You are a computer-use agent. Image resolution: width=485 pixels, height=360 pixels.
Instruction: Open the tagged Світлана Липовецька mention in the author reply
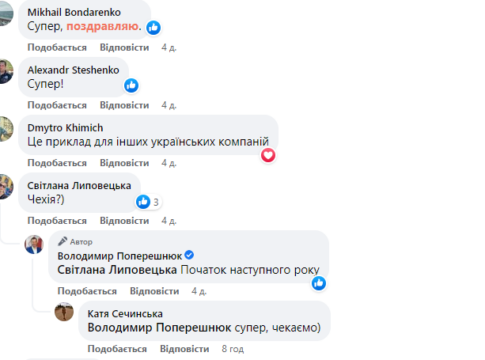click(117, 270)
